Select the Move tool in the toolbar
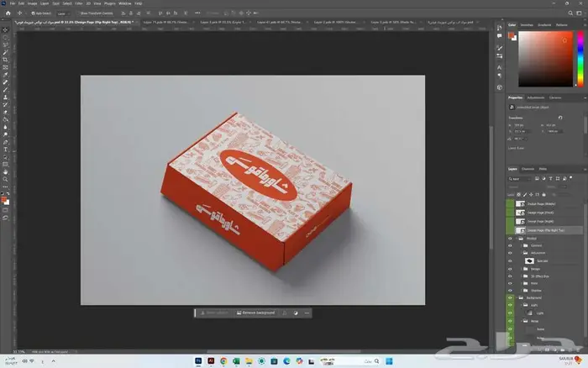Viewport: 588px width, 368px height. pos(5,30)
